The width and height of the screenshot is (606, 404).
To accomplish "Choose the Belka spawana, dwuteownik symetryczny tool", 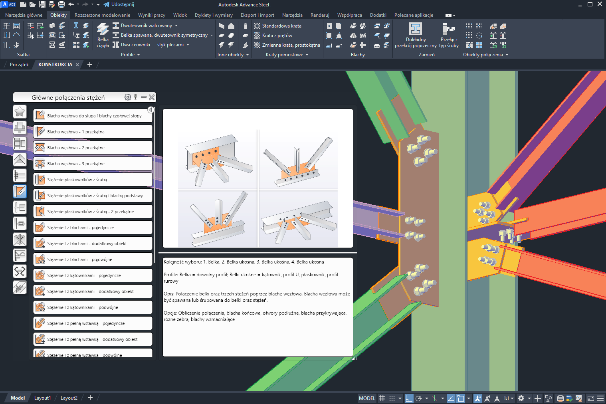I will (x=159, y=36).
